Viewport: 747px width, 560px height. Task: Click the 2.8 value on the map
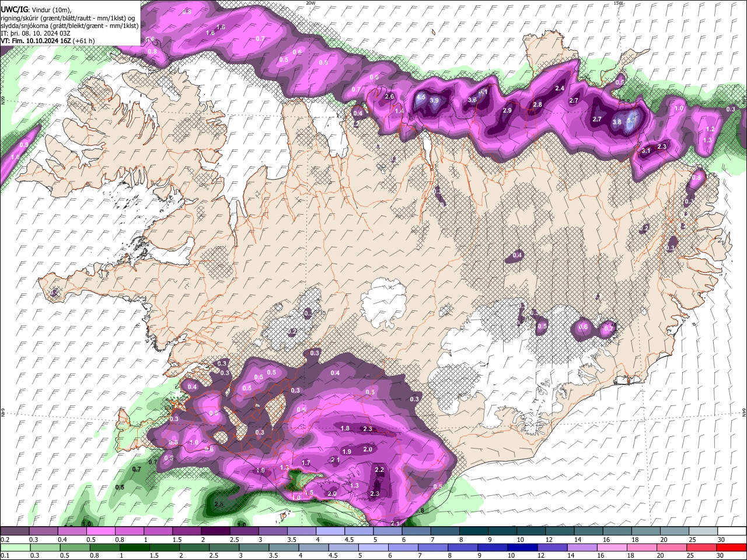pos(537,104)
